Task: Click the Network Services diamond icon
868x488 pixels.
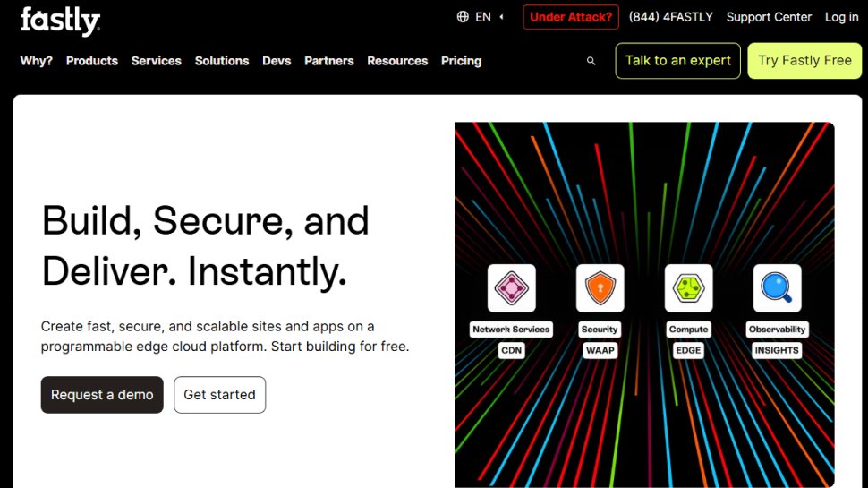Action: 512,288
